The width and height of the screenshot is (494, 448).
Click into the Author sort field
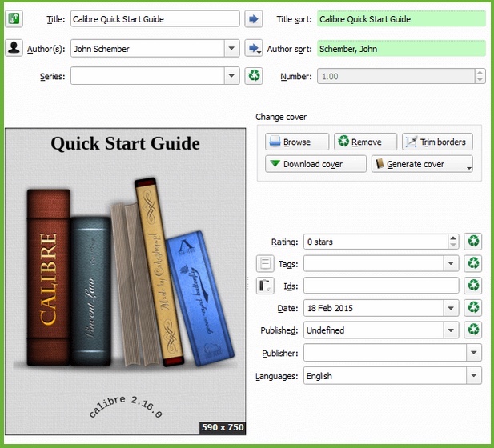(x=401, y=49)
